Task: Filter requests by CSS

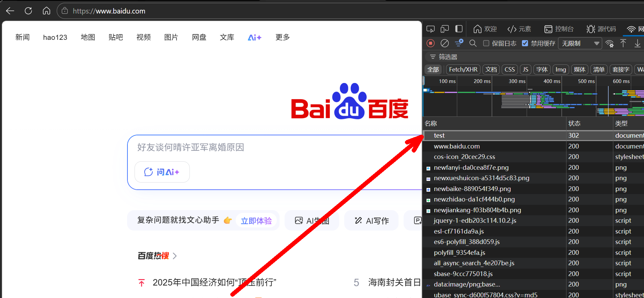Action: coord(510,70)
